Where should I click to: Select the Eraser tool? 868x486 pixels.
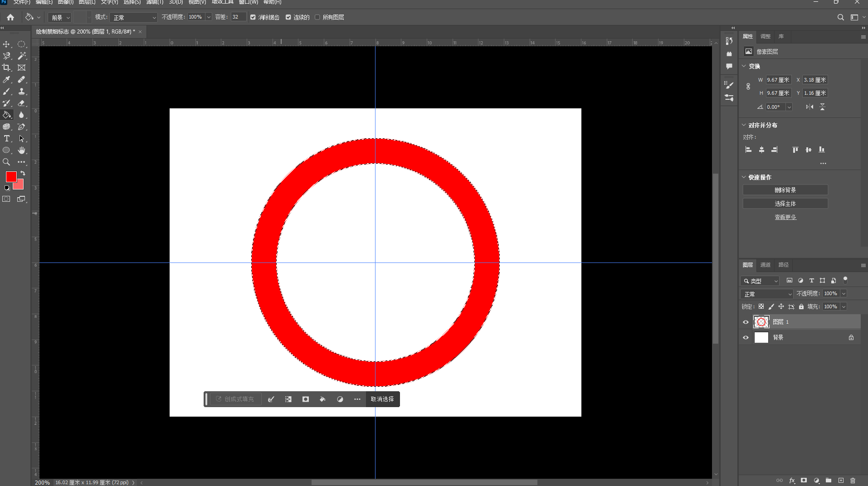(21, 103)
